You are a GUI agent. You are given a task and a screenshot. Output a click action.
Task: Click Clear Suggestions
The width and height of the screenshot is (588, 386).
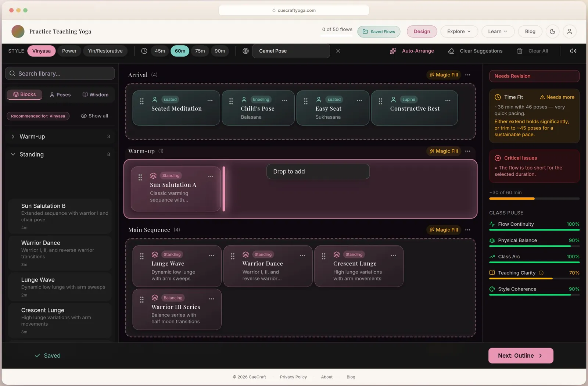tap(475, 51)
